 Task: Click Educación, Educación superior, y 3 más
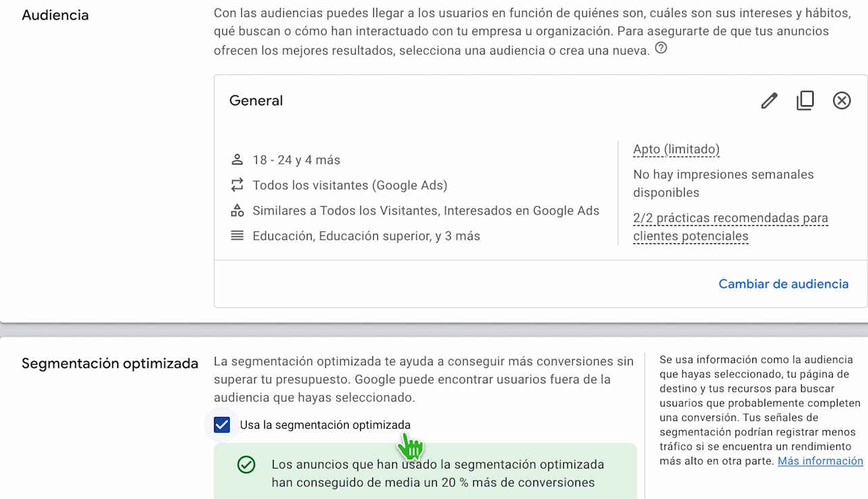pos(366,236)
